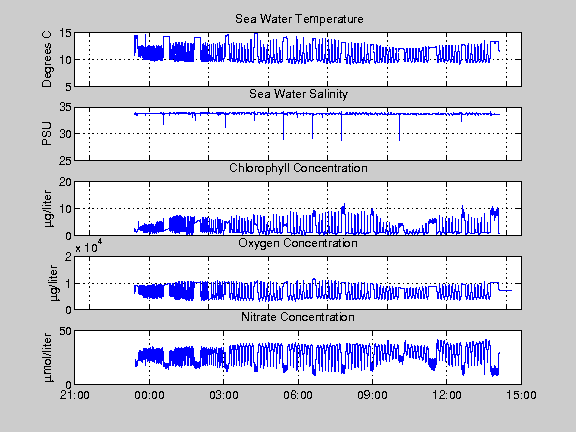The height and width of the screenshot is (432, 576).
Task: Click the Sea Water Salinity title
Action: (x=298, y=94)
